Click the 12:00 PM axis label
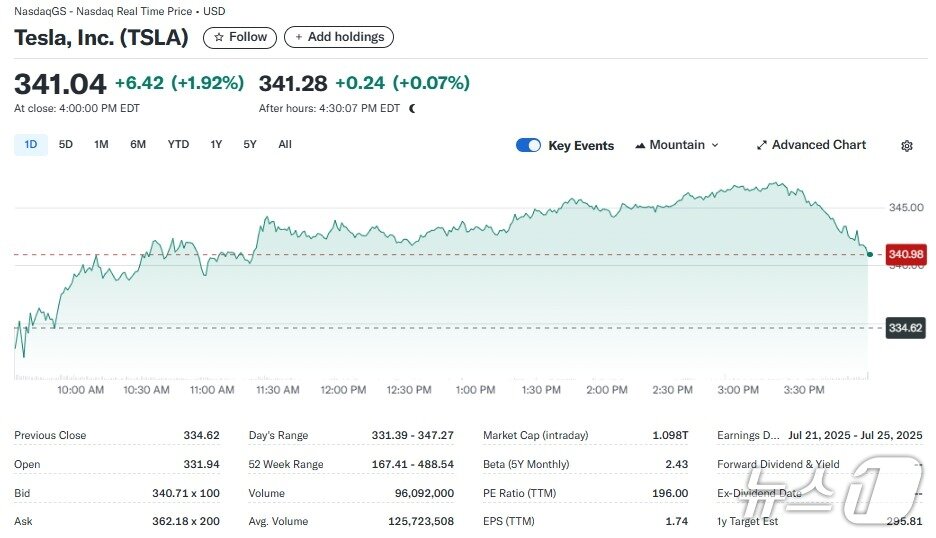The width and height of the screenshot is (936, 538). tap(343, 390)
